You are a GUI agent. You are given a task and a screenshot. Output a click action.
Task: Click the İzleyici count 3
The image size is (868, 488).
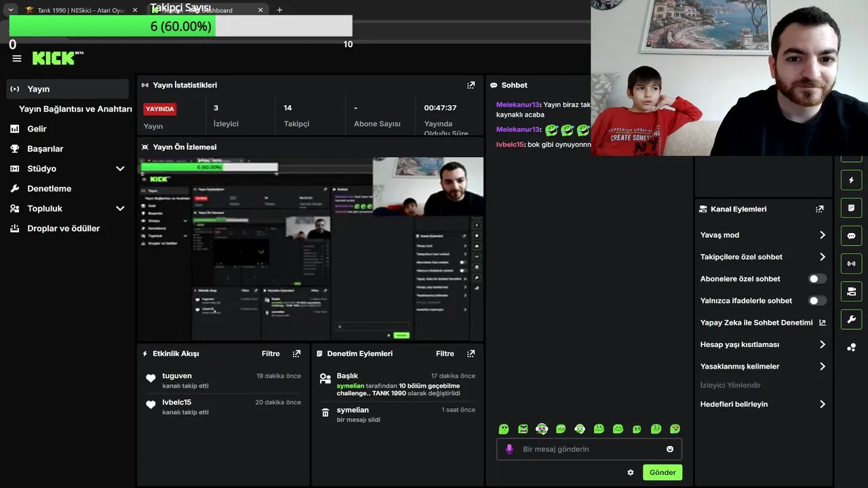[216, 108]
